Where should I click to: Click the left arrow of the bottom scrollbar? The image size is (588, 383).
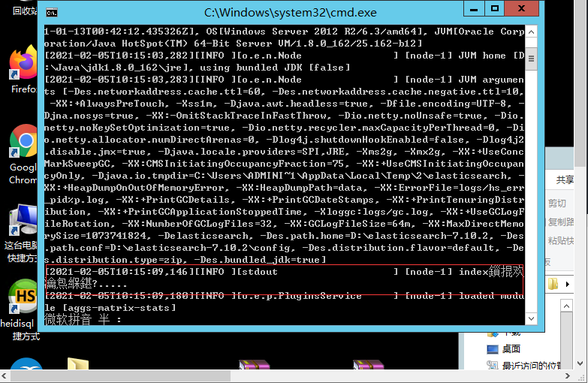point(4,375)
